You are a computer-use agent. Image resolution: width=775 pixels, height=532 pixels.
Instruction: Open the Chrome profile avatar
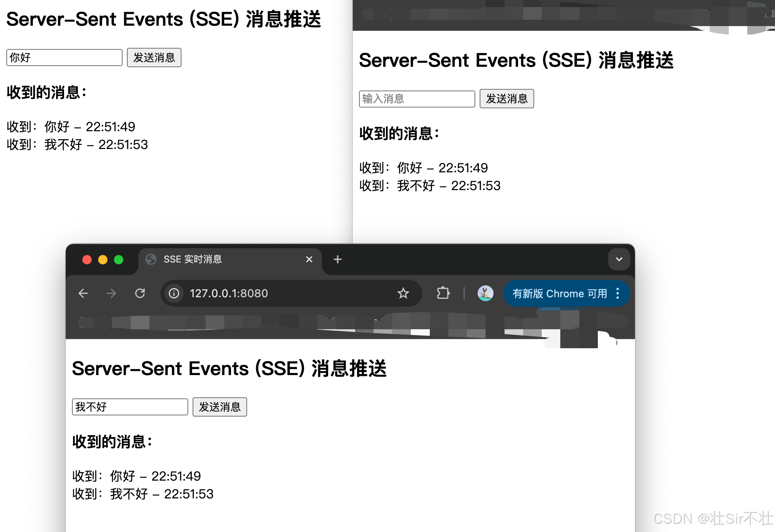click(x=486, y=293)
